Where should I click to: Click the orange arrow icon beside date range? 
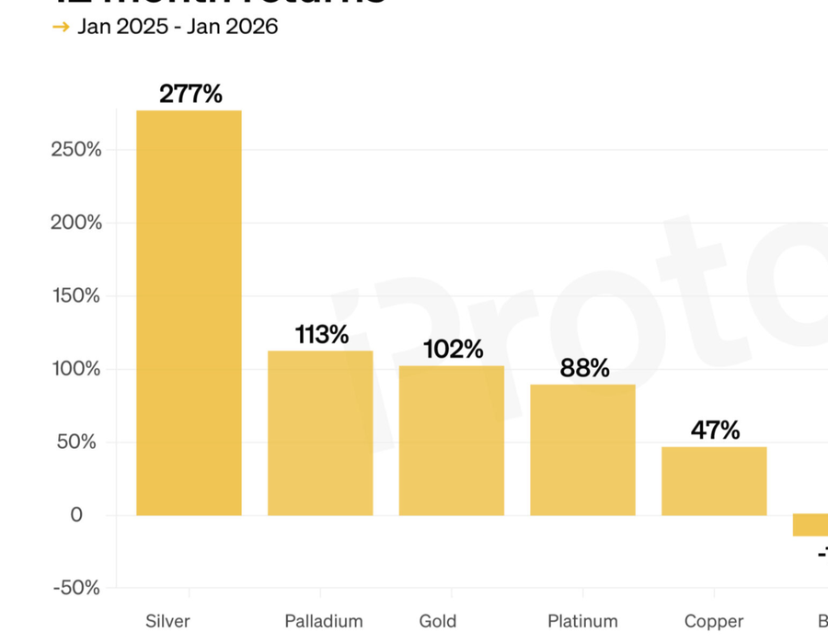pos(62,28)
